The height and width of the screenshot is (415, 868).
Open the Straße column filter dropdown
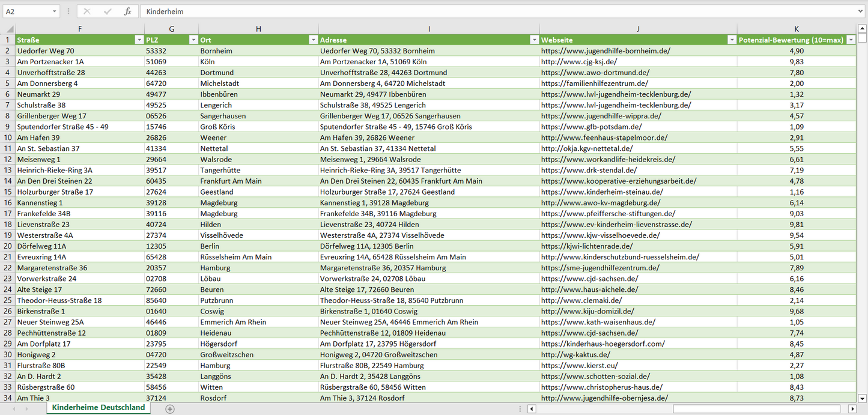[x=139, y=40]
